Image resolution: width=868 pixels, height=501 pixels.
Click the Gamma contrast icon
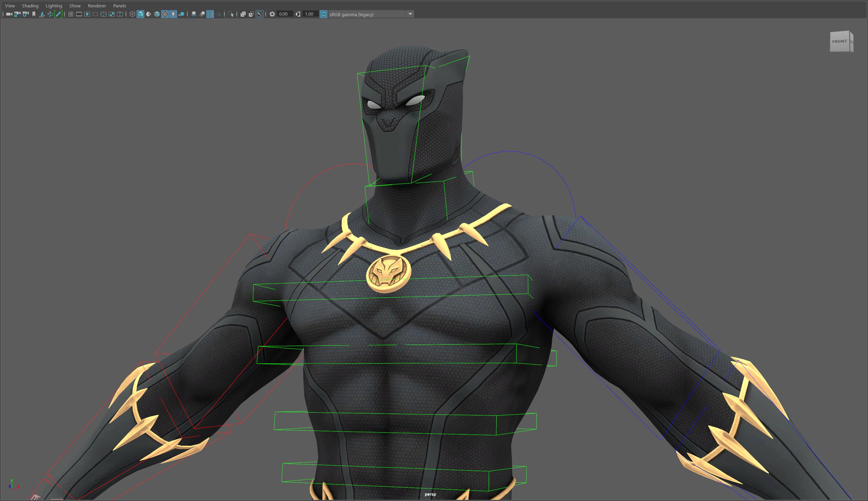tap(298, 14)
